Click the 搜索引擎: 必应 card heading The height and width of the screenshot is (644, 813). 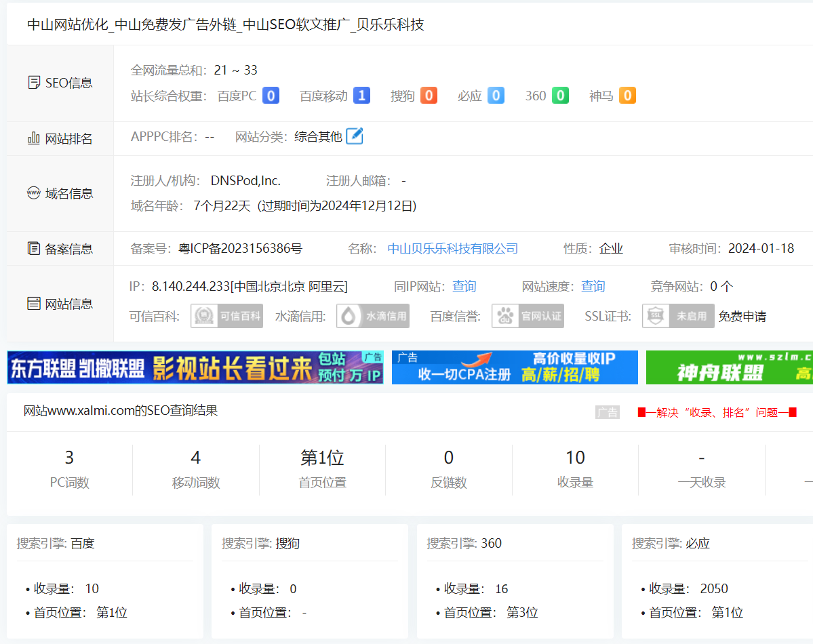[x=671, y=544]
